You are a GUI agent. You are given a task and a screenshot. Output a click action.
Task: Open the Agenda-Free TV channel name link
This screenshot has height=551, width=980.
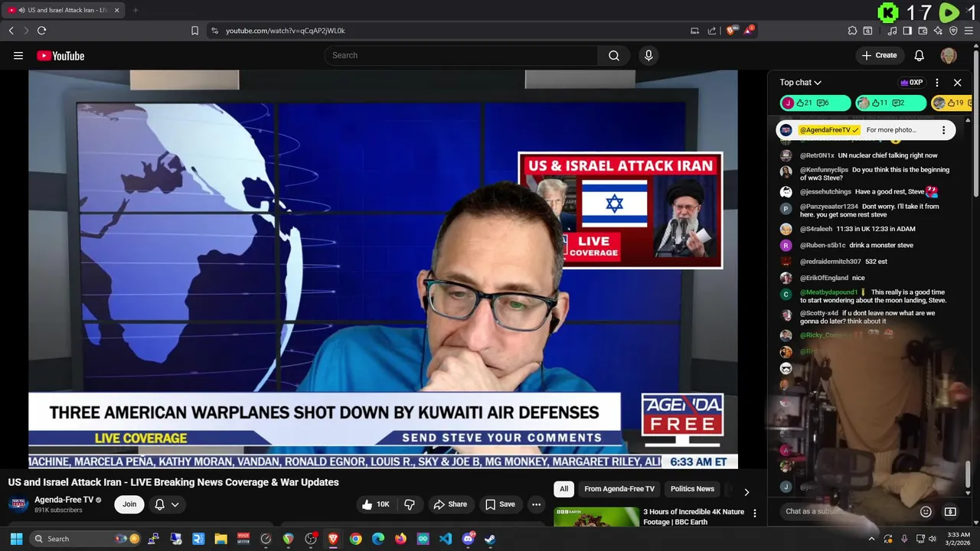64,500
